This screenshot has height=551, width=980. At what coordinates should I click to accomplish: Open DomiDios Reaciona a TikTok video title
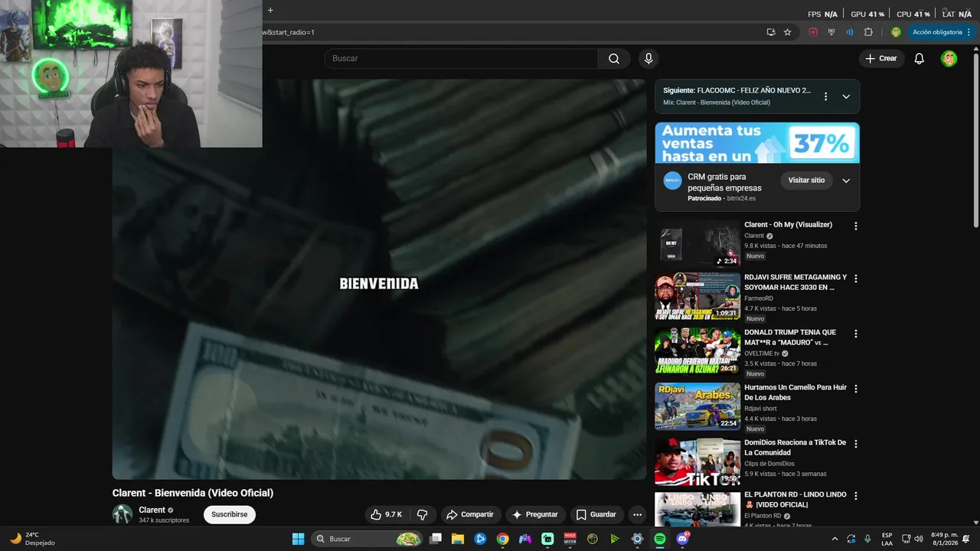pos(795,448)
